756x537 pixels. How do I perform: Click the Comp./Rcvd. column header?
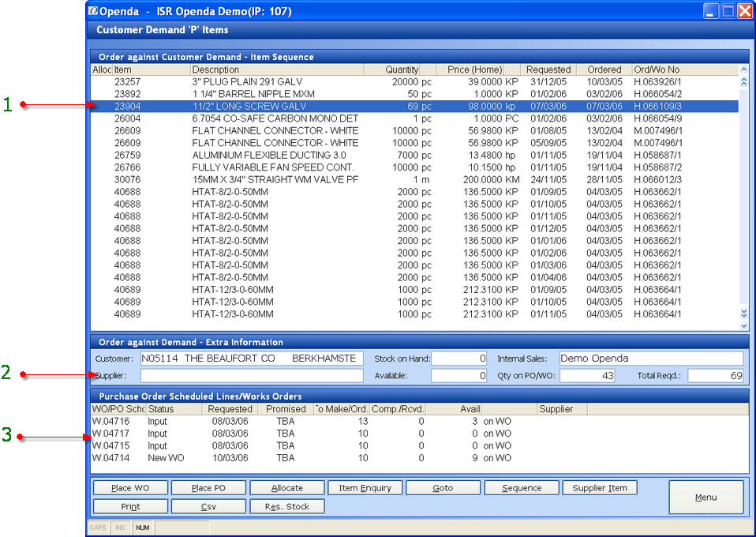[398, 408]
